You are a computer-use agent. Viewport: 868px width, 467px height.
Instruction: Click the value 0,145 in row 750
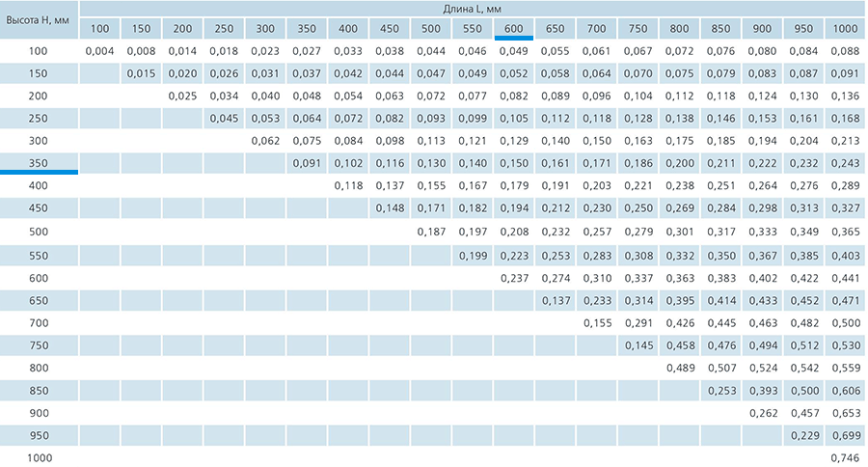[638, 345]
